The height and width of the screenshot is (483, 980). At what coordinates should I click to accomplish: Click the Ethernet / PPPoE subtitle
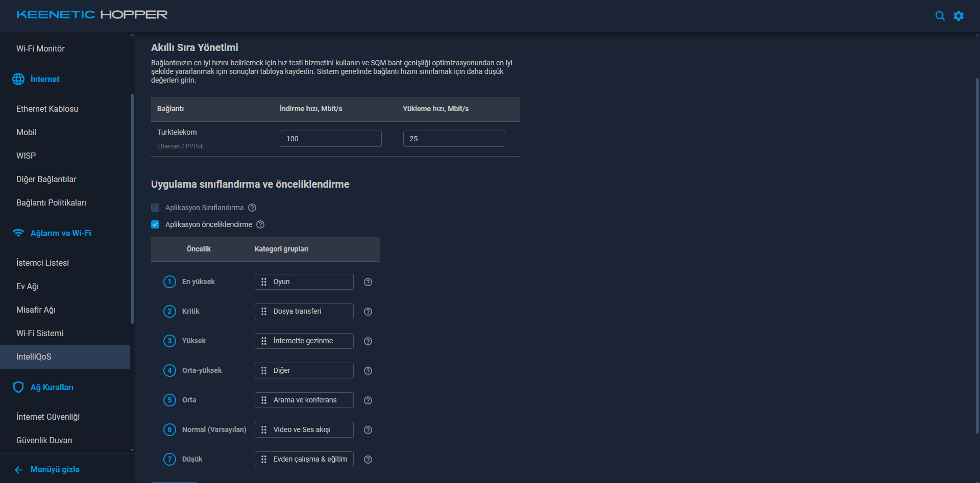181,146
